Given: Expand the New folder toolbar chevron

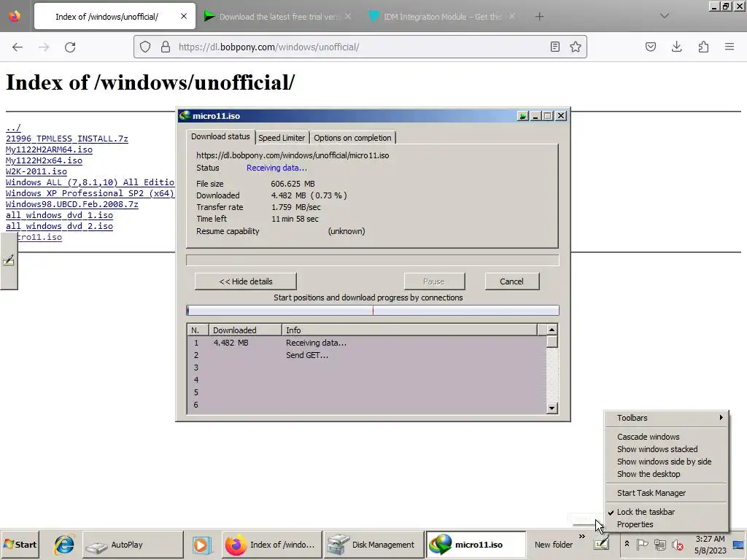Looking at the screenshot, I should (581, 536).
